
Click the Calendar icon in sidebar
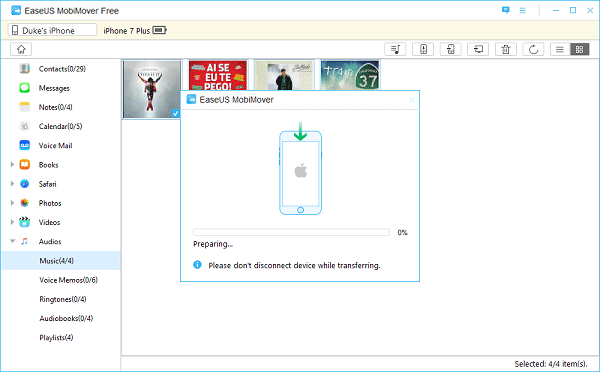24,126
